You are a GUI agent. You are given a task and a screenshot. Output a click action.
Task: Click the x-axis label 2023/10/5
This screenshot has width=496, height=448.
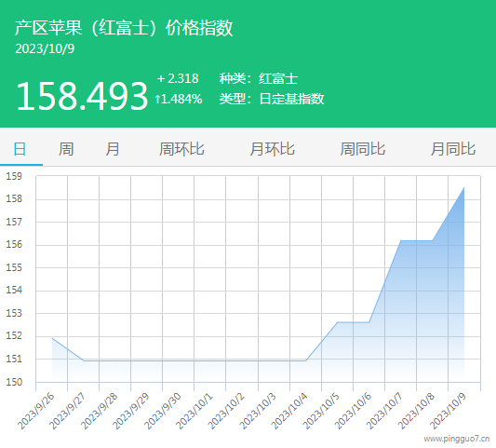[x=321, y=411]
